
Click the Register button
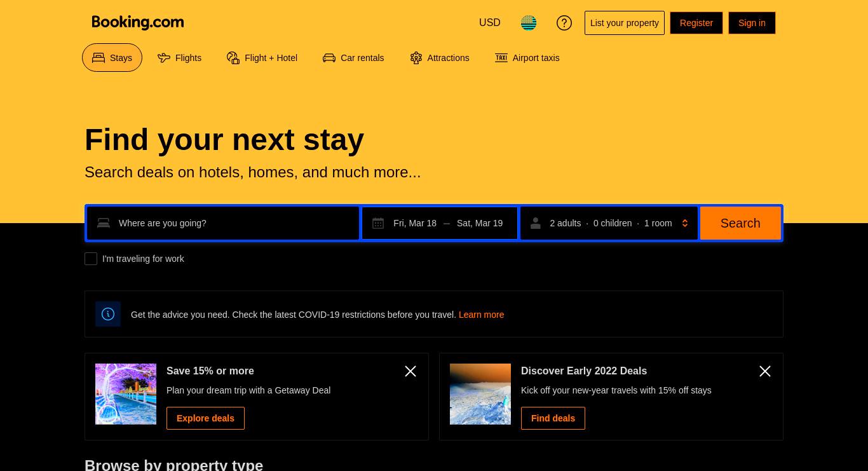click(696, 23)
